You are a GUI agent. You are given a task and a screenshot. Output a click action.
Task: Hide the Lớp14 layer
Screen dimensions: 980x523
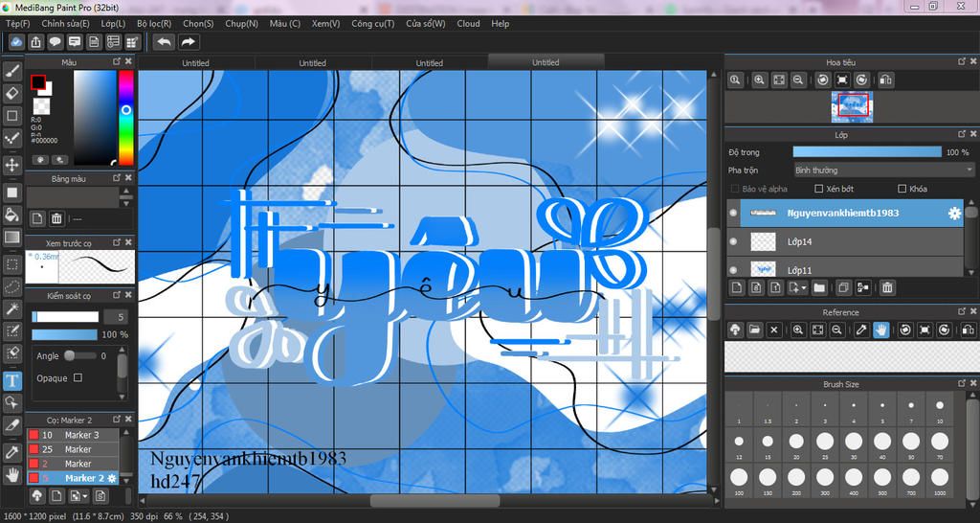(733, 241)
